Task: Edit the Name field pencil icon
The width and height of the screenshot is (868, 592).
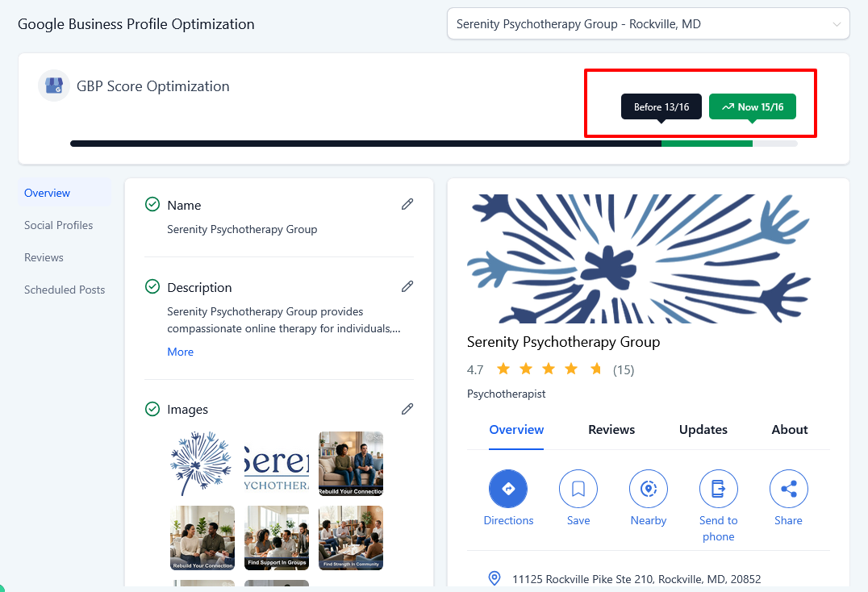Action: click(407, 204)
